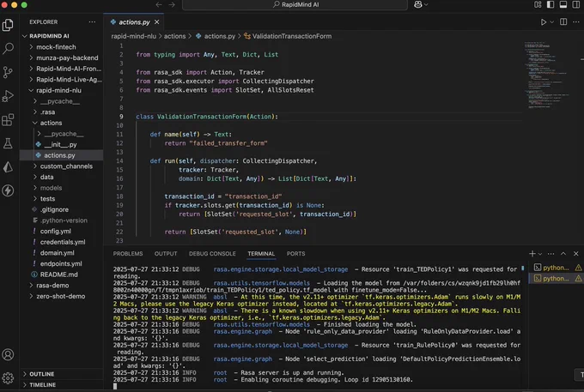Screen dimensions: 584x392
Task: Open __init__.py in the explorer
Action: pyautogui.click(x=62, y=144)
